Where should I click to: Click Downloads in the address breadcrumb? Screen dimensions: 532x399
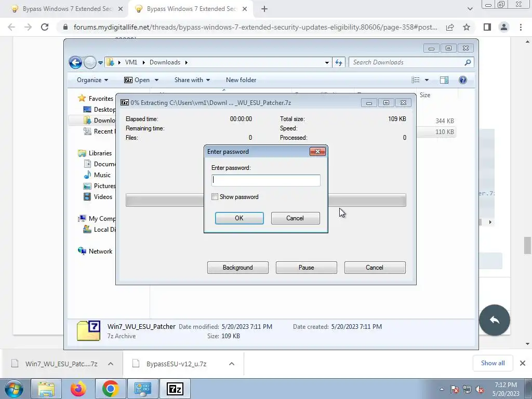(x=165, y=62)
